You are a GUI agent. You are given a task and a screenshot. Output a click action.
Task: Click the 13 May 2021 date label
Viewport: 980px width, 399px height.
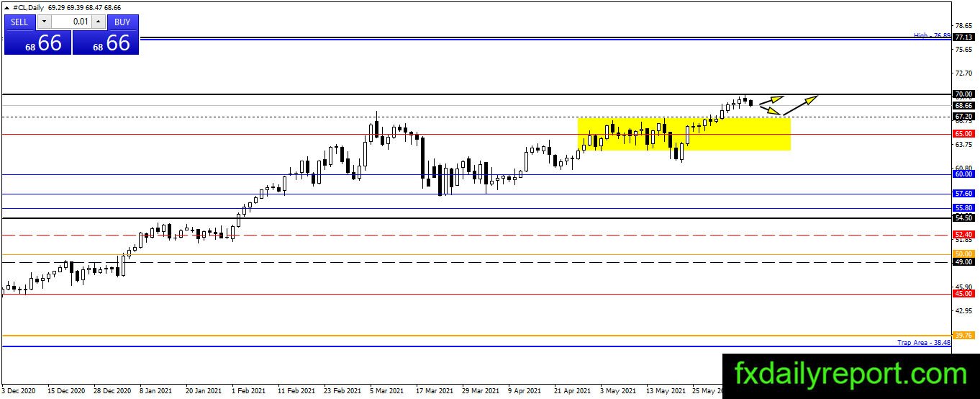tap(665, 391)
